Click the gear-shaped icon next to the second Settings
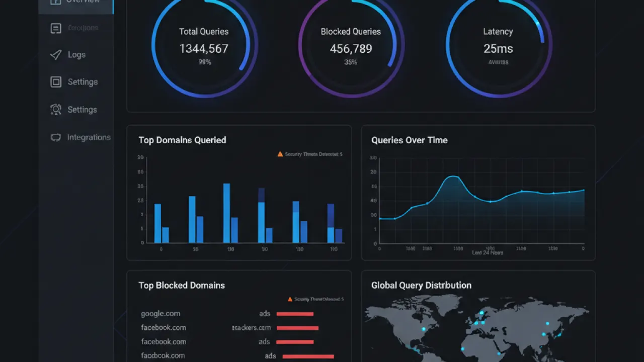The image size is (644, 362). (56, 110)
